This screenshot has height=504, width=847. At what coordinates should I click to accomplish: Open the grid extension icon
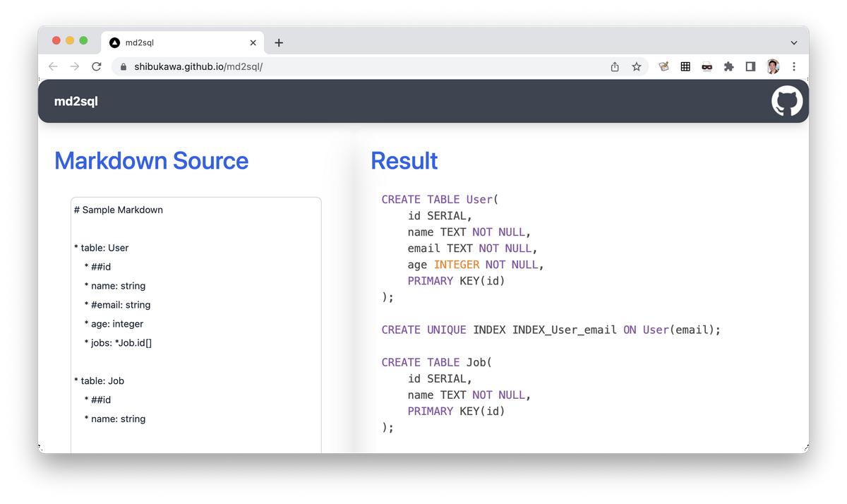point(685,66)
